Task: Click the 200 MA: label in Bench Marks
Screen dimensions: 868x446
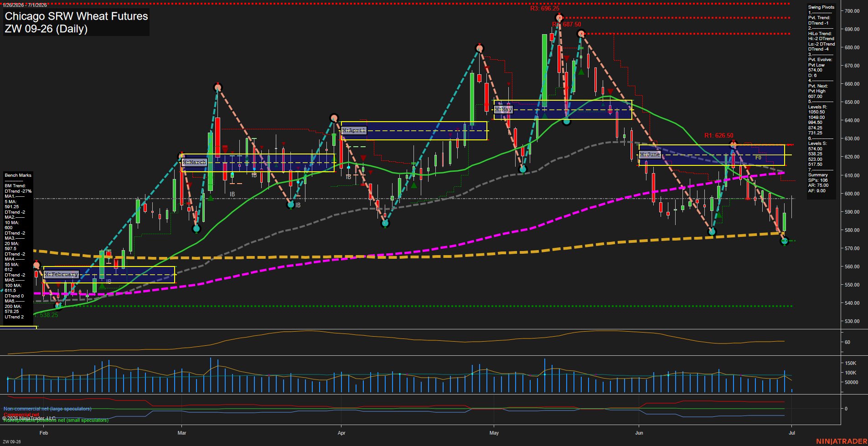Action: pos(13,307)
